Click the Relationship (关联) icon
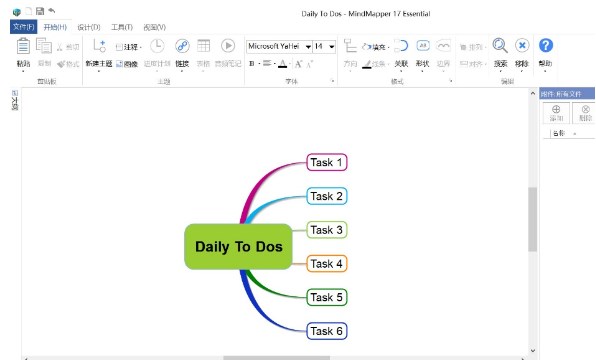 coord(401,46)
